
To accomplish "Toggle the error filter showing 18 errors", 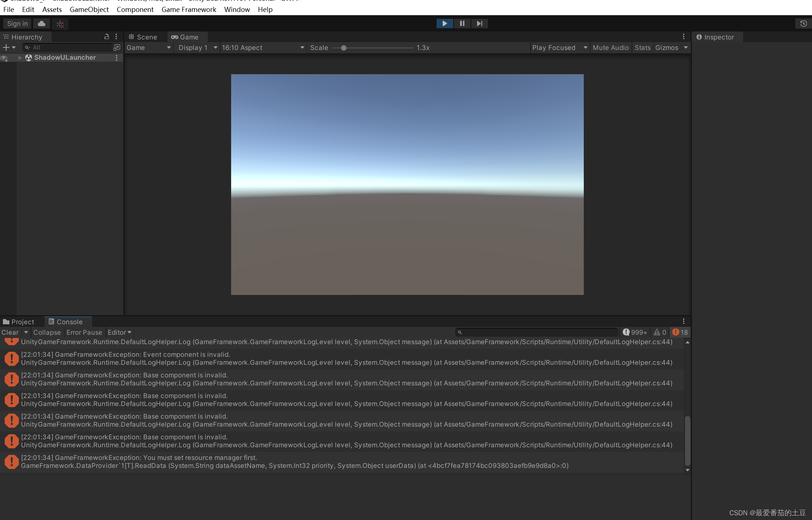I will point(680,332).
